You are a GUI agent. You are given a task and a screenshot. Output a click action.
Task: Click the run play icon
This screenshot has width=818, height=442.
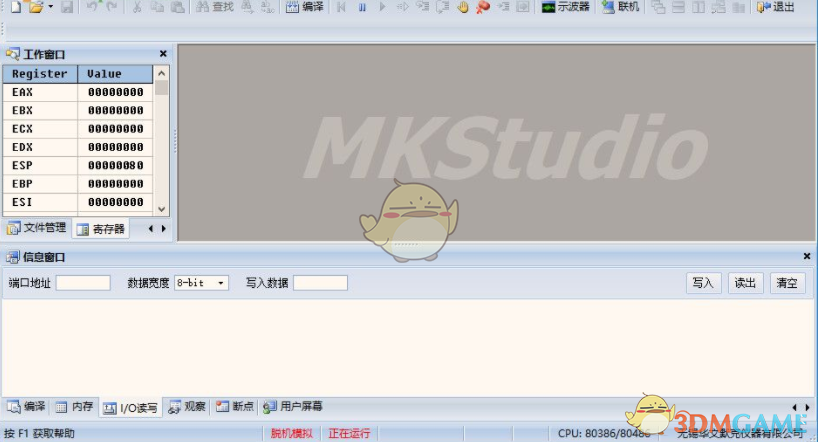click(x=382, y=7)
